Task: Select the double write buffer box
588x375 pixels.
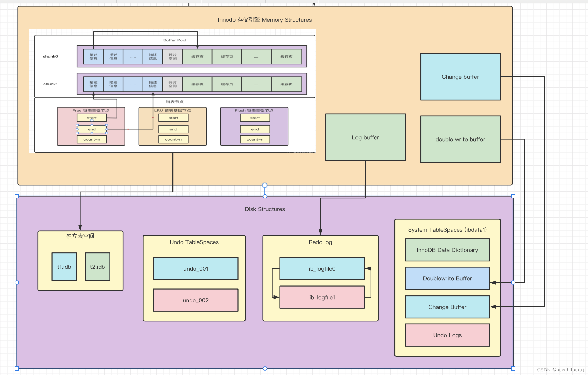Action: tap(460, 139)
